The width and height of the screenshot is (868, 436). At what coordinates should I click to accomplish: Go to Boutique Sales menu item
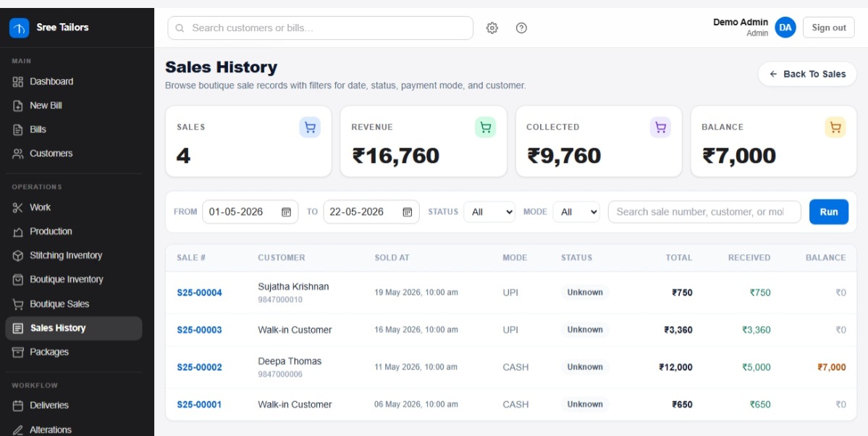pyautogui.click(x=74, y=304)
